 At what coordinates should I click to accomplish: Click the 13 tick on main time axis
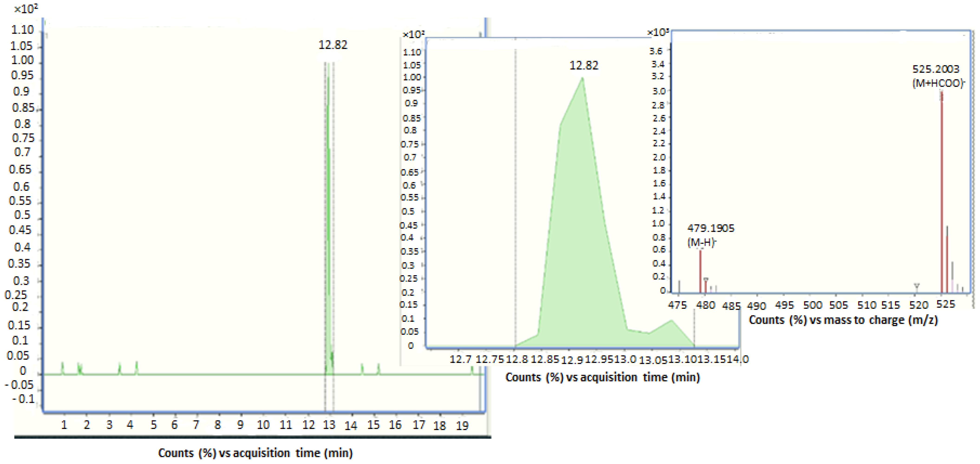coord(329,425)
